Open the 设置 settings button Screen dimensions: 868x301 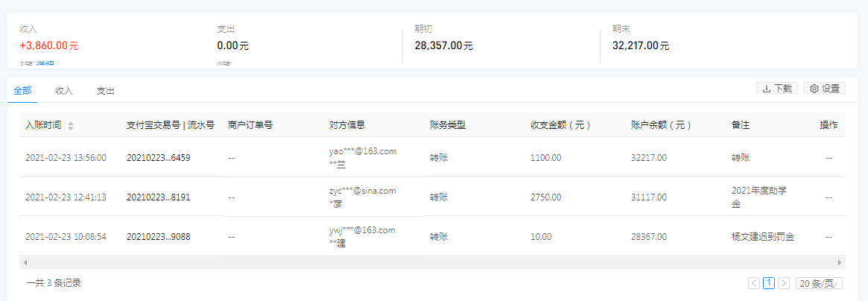point(825,88)
